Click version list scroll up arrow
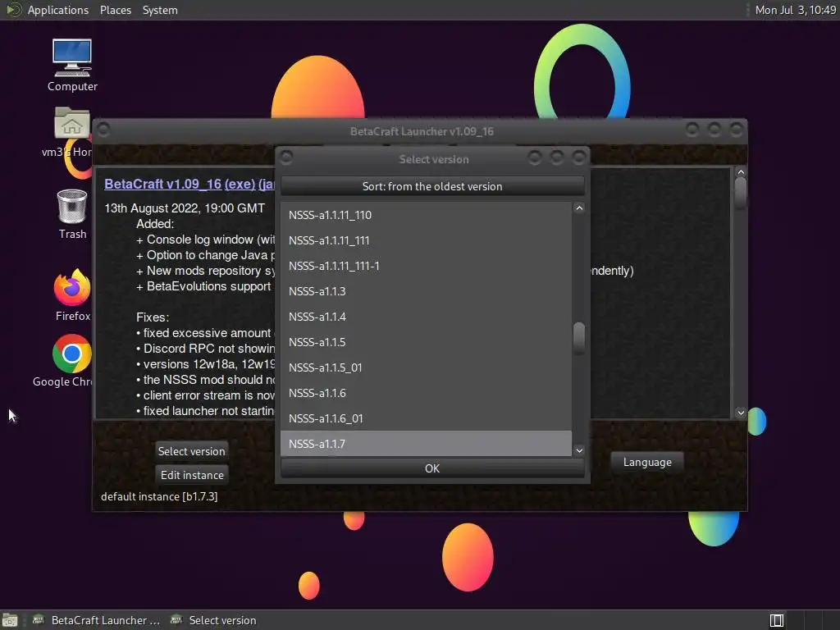Image resolution: width=840 pixels, height=630 pixels. click(579, 208)
